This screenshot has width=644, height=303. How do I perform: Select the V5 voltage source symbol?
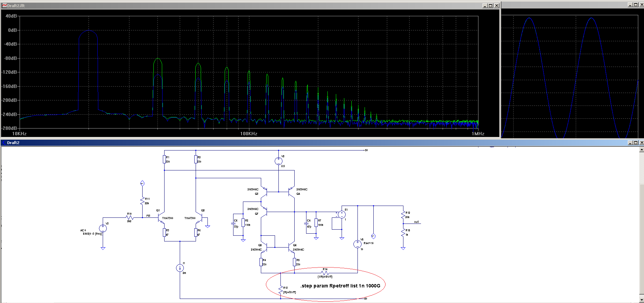357,244
